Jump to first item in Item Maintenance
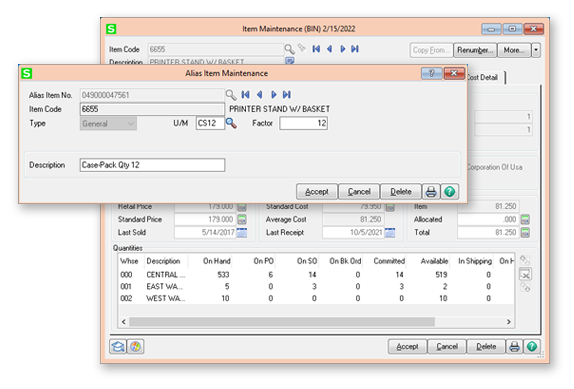The height and width of the screenshot is (389, 574). tap(316, 49)
